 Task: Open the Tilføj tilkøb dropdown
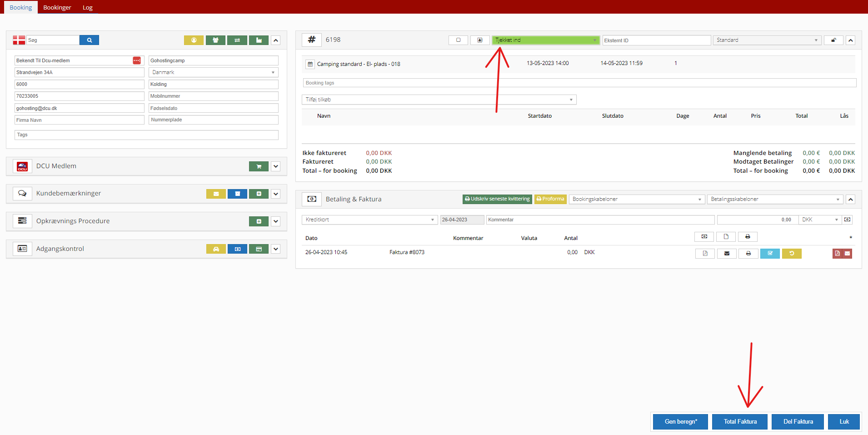click(439, 100)
